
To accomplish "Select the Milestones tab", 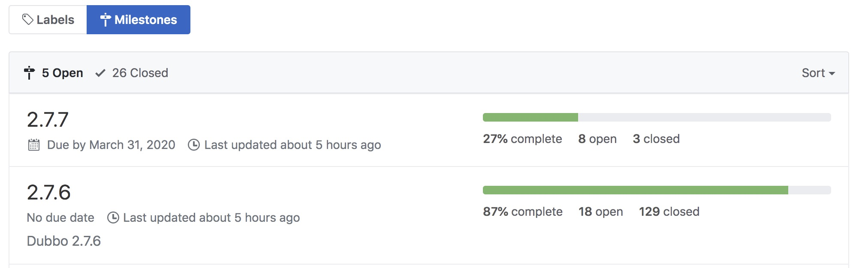I will (138, 19).
